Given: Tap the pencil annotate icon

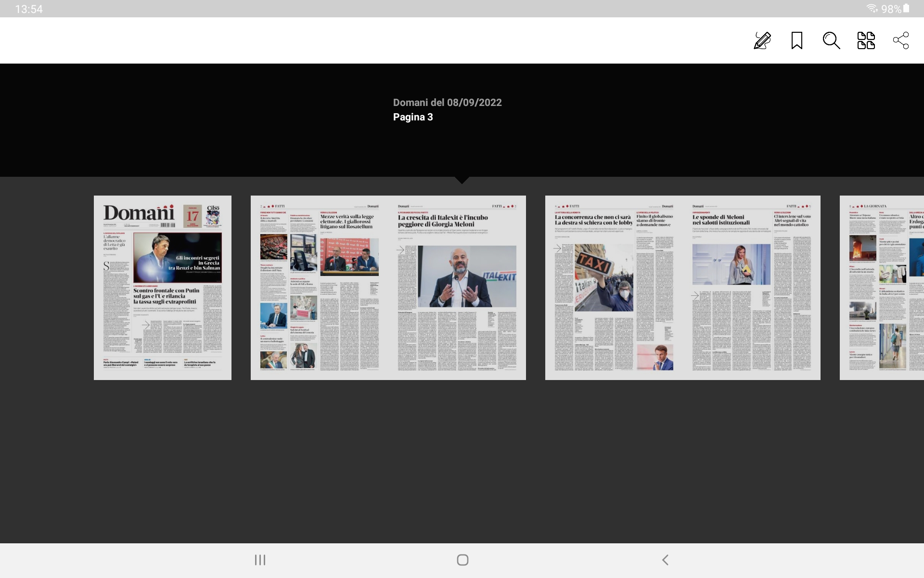Looking at the screenshot, I should (762, 40).
